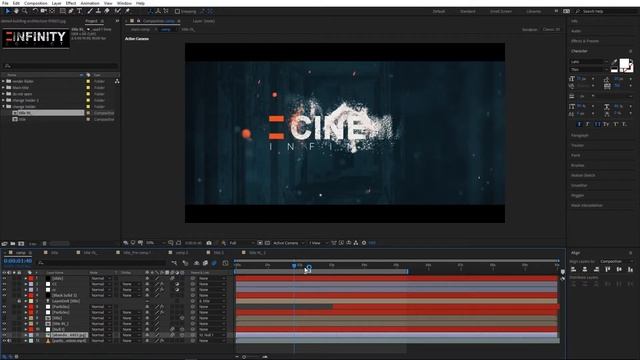Screen dimensions: 640x360
Task: Collapse the expanded change folder
Action: (x=4, y=107)
